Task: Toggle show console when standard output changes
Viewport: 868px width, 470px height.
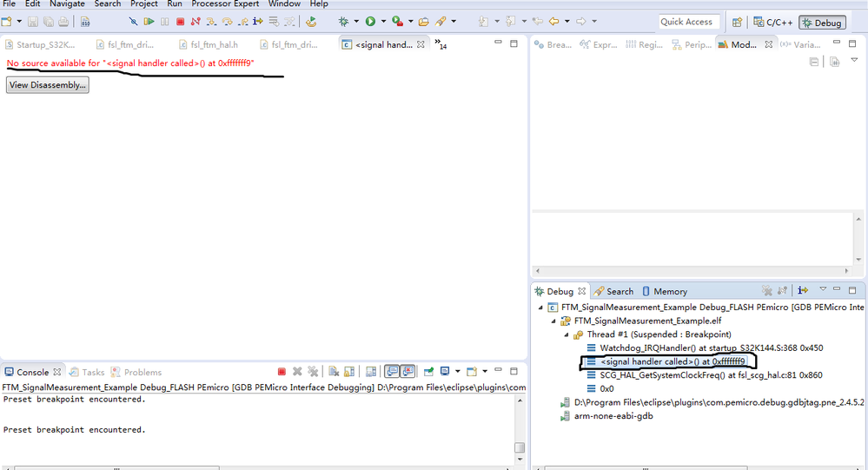Action: [392, 372]
